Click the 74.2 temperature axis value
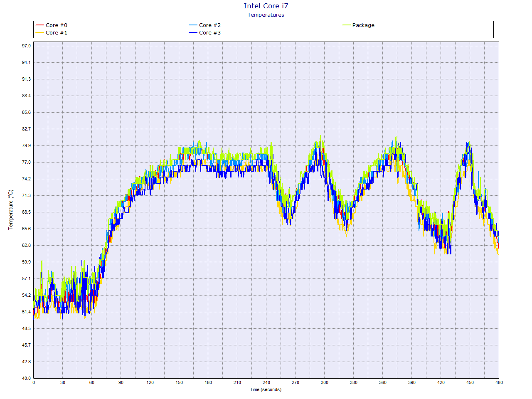532x399 pixels. [26, 179]
